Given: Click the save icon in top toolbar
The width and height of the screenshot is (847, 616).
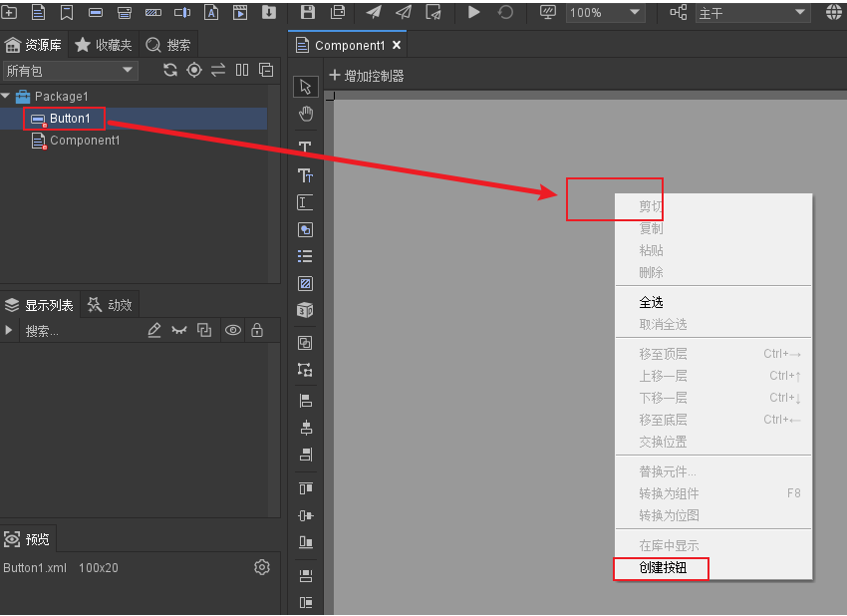Looking at the screenshot, I should [308, 13].
